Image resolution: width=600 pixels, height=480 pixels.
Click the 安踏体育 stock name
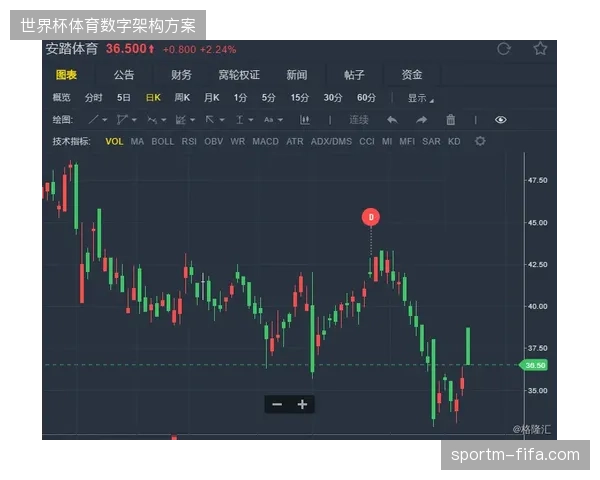72,49
